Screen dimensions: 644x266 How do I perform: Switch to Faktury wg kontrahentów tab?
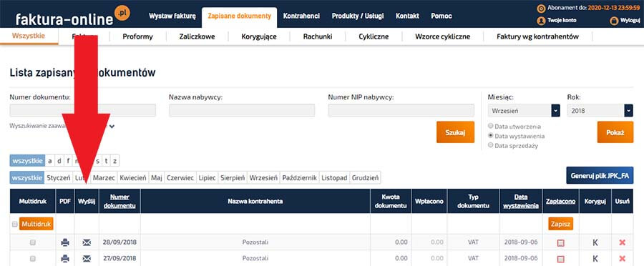tap(537, 36)
